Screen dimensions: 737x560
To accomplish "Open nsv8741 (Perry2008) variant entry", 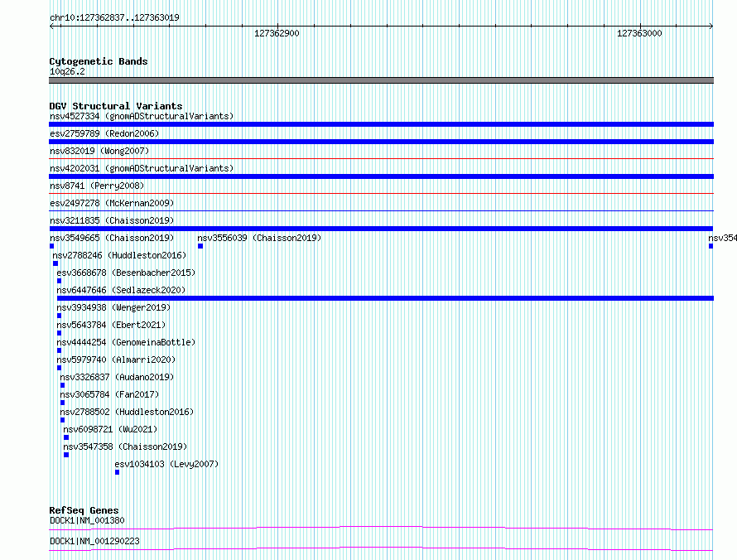I will (x=97, y=186).
